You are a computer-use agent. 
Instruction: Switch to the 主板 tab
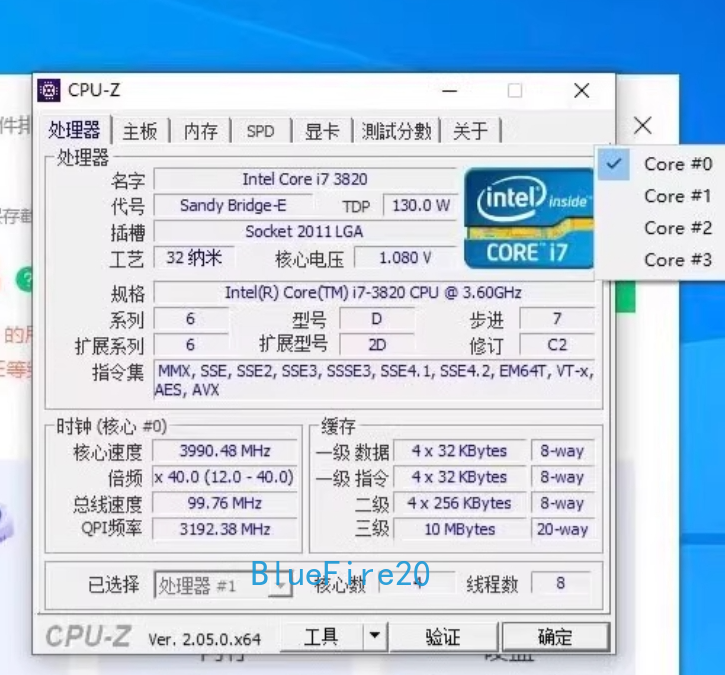pyautogui.click(x=140, y=131)
